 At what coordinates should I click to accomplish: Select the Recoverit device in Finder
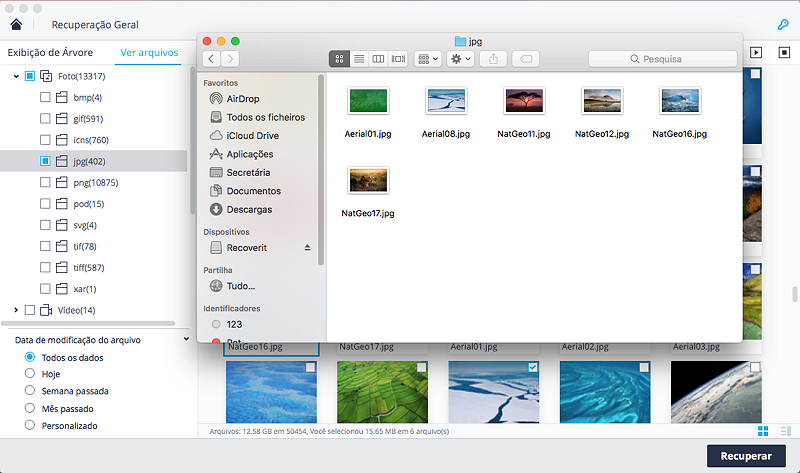coord(246,247)
